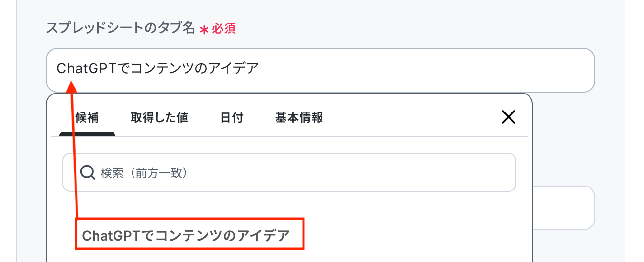Go to the 基本情報 tab
Image resolution: width=644 pixels, height=262 pixels.
coord(299,118)
